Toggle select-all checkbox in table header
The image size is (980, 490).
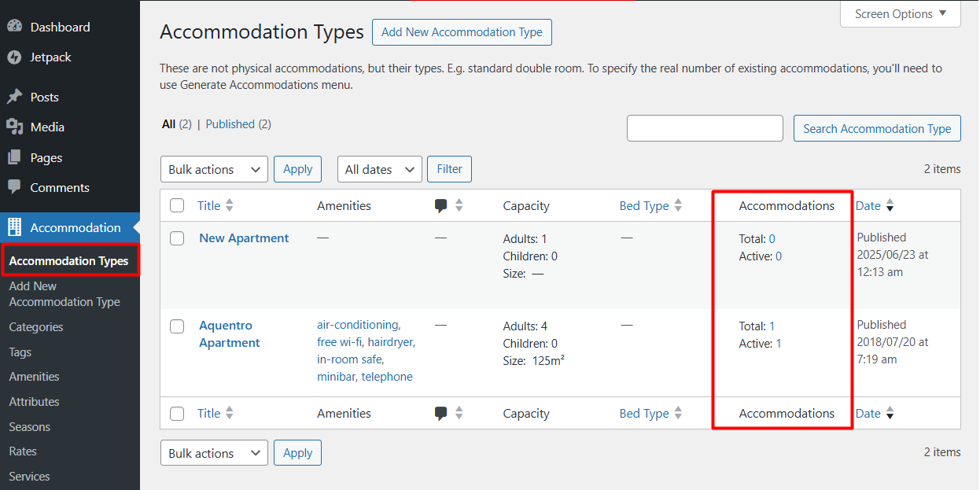pos(177,205)
